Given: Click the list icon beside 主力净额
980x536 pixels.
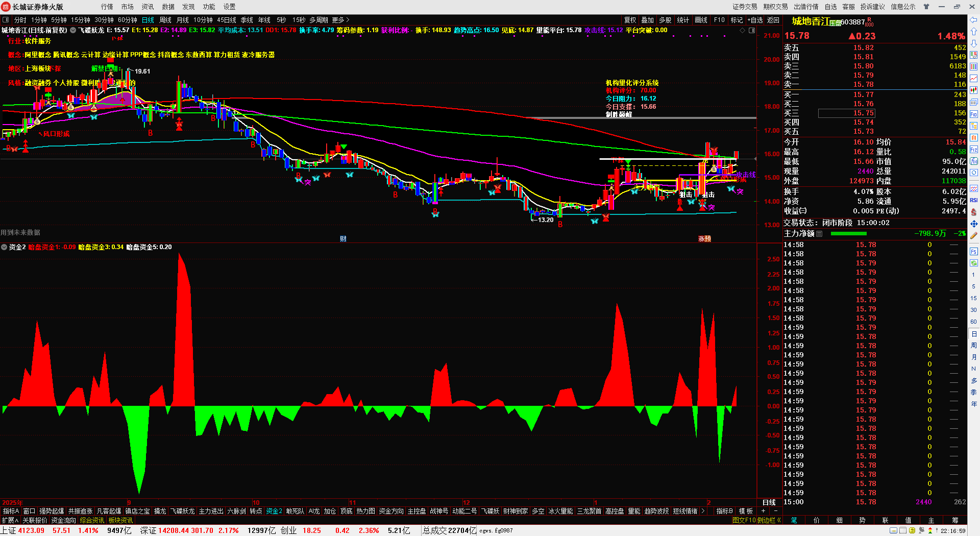Looking at the screenshot, I should coord(819,233).
